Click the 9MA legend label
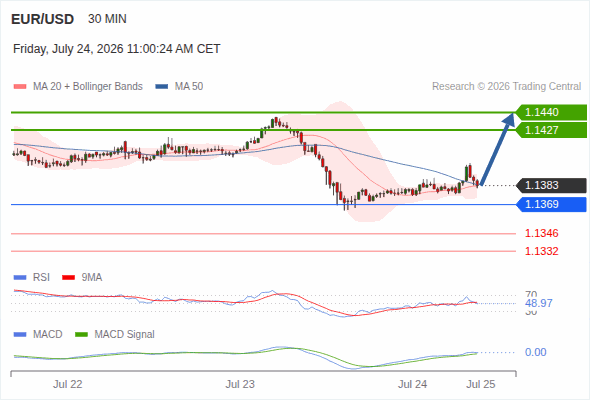This screenshot has width=590, height=400. 92,278
